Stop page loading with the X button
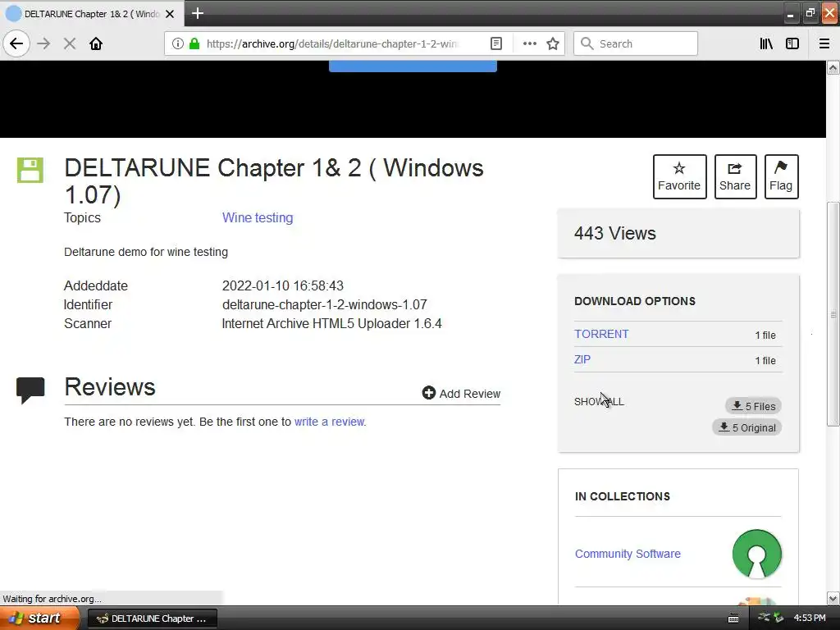The height and width of the screenshot is (630, 840). pos(70,43)
